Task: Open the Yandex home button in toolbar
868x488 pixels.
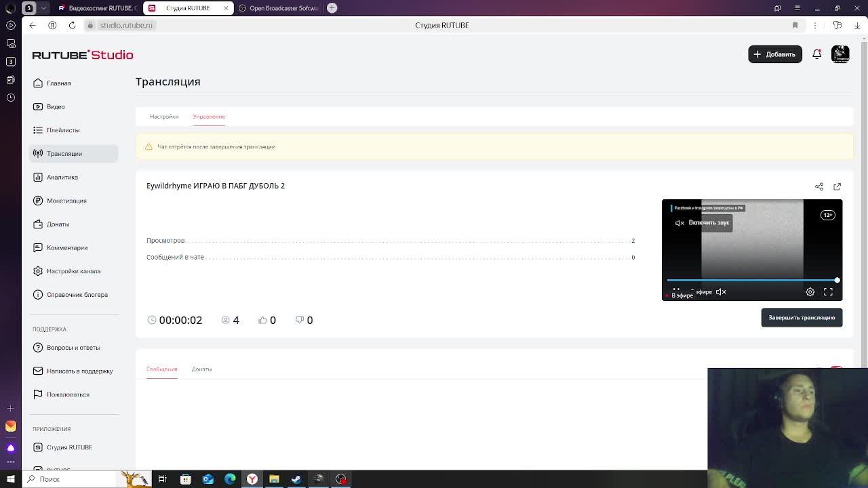Action: [52, 25]
